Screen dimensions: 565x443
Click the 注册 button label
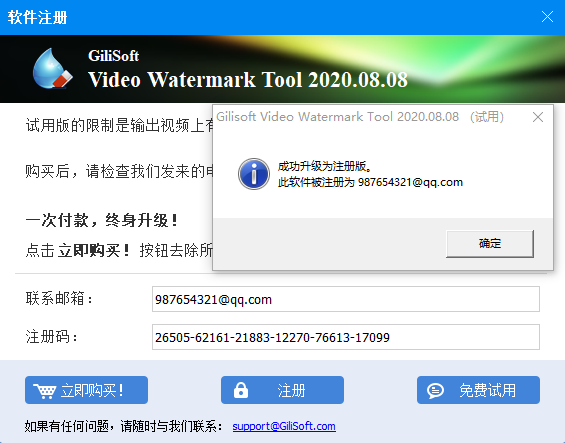pyautogui.click(x=291, y=390)
